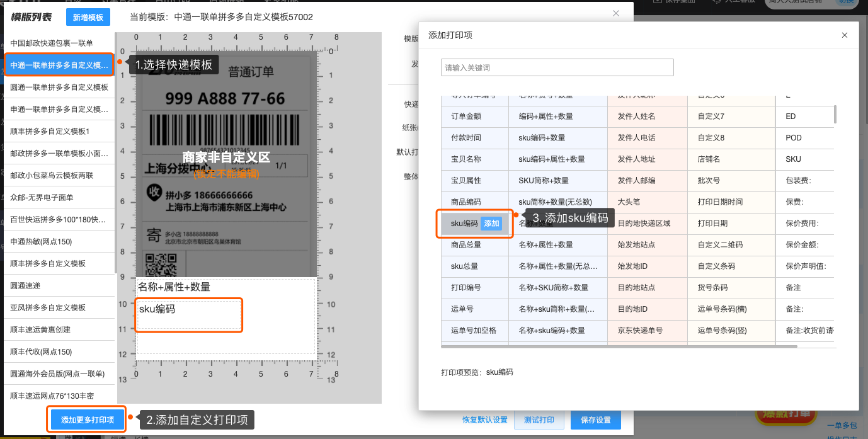This screenshot has height=439, width=868.
Task: Click the 恢复默认设置 link
Action: (484, 420)
